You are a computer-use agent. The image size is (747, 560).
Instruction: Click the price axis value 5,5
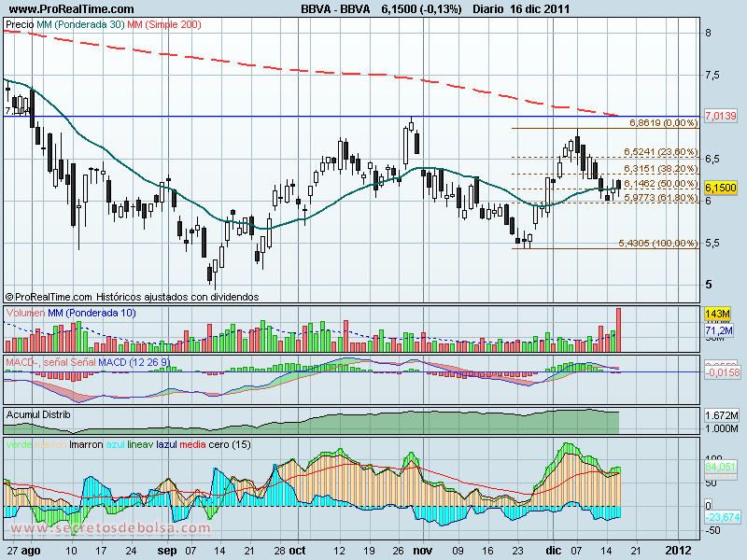[712, 243]
